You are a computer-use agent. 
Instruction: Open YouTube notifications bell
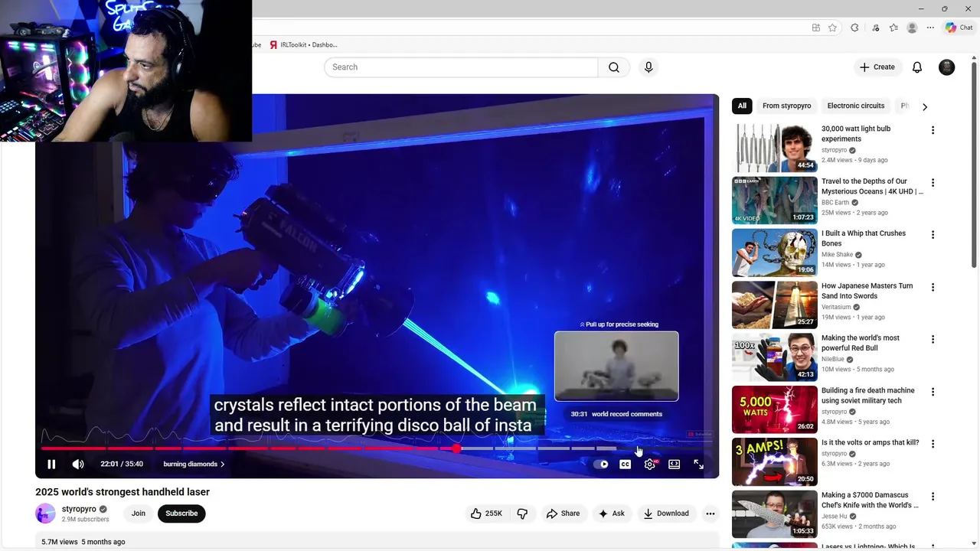917,67
